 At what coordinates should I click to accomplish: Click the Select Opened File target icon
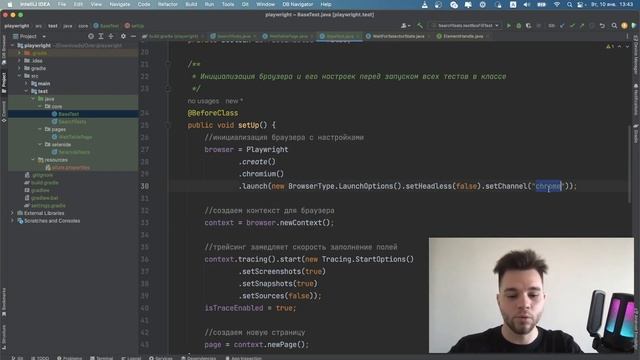tap(91, 36)
